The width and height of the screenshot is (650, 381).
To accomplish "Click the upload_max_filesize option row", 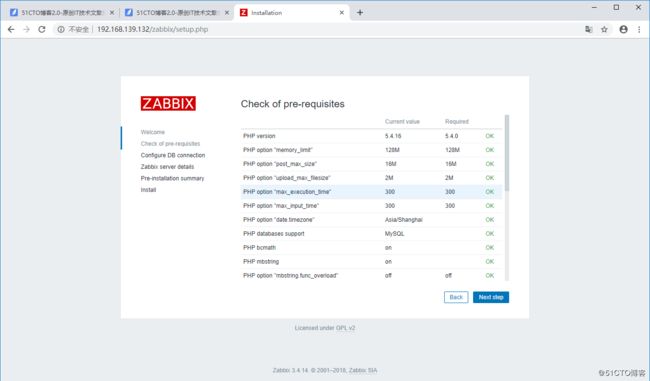I will click(x=371, y=178).
